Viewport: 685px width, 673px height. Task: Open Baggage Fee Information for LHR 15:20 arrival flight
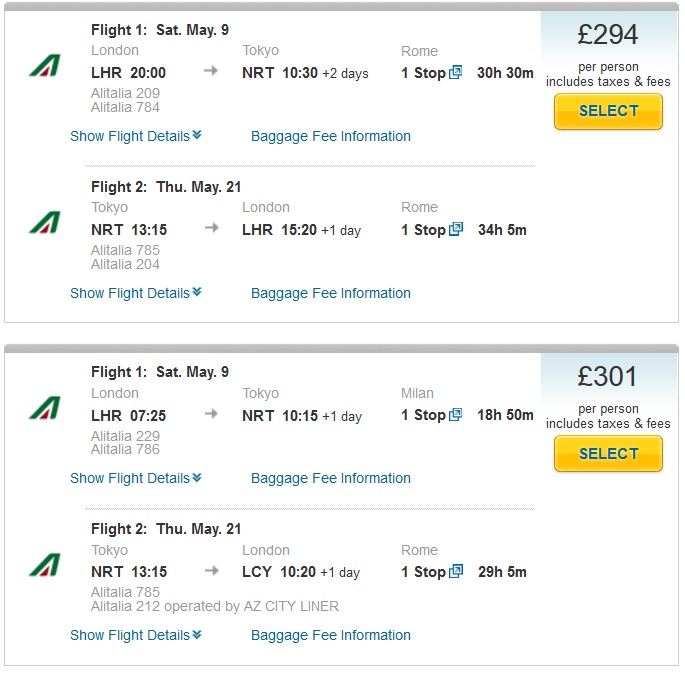tap(331, 293)
